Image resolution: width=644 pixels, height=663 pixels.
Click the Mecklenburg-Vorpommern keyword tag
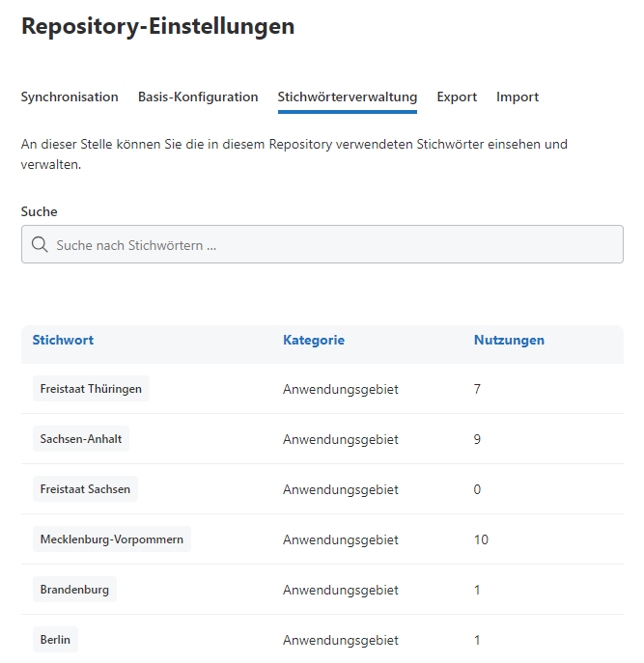point(111,539)
